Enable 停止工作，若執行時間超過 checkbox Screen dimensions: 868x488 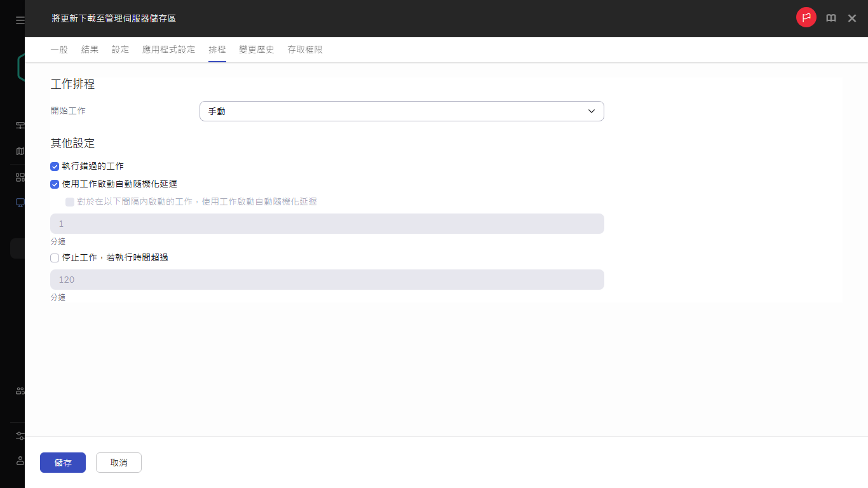[x=55, y=257]
